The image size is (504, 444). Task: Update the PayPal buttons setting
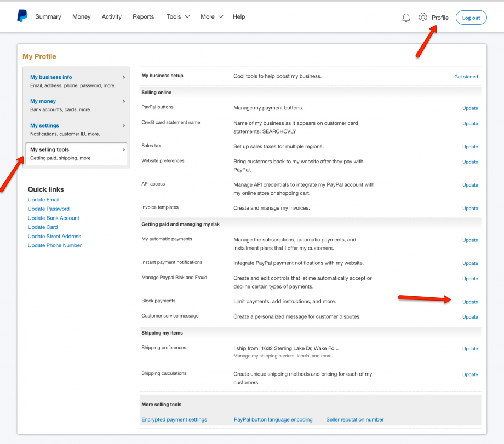pyautogui.click(x=470, y=108)
